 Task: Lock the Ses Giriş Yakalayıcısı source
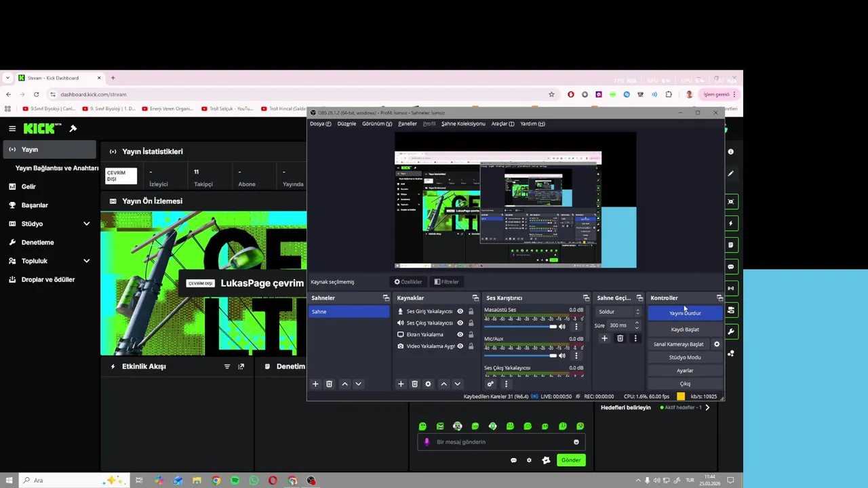point(471,312)
